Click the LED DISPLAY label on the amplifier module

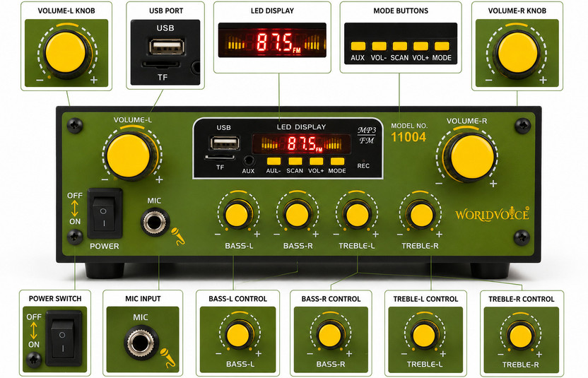point(301,126)
